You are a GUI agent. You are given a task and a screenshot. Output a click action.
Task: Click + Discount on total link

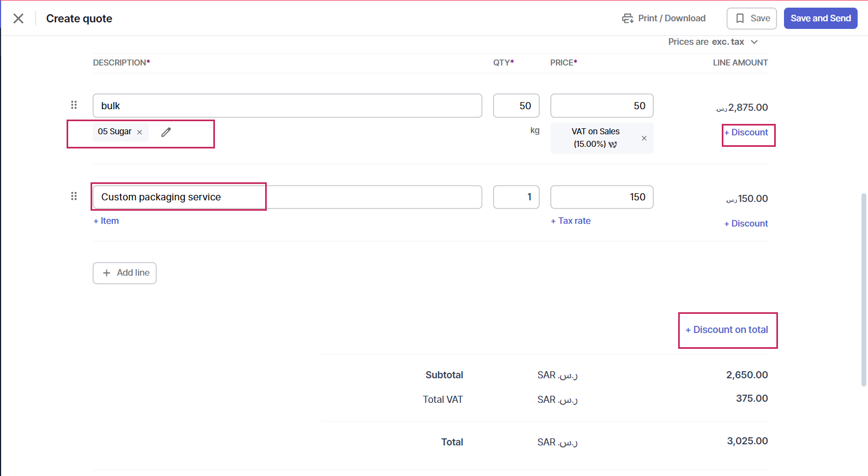tap(727, 330)
